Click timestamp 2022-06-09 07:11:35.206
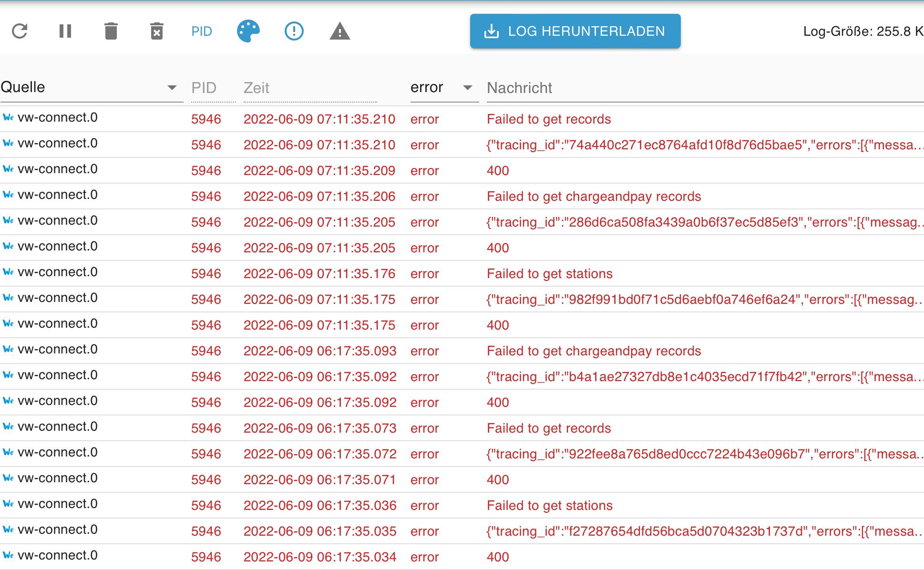 pyautogui.click(x=319, y=197)
